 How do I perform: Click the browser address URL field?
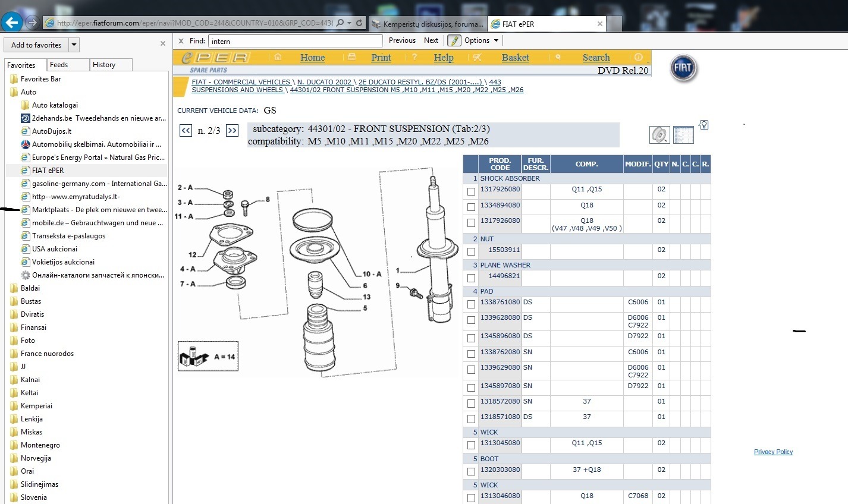click(195, 23)
